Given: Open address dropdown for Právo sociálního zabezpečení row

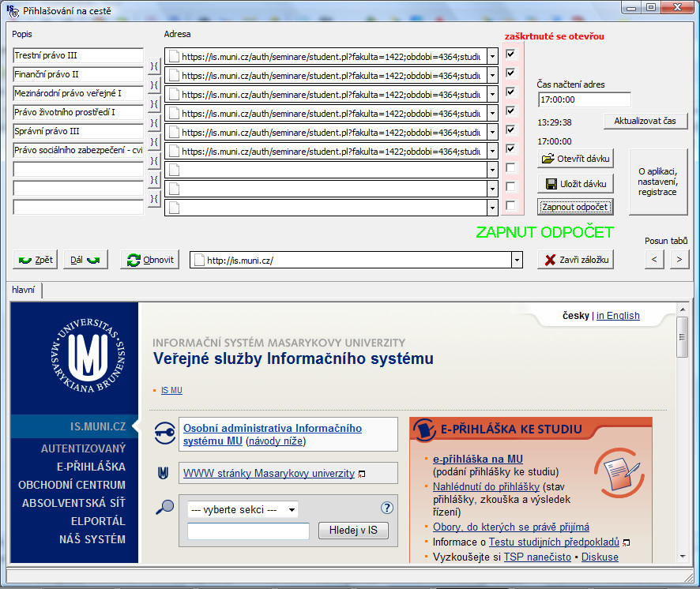Looking at the screenshot, I should [x=492, y=152].
